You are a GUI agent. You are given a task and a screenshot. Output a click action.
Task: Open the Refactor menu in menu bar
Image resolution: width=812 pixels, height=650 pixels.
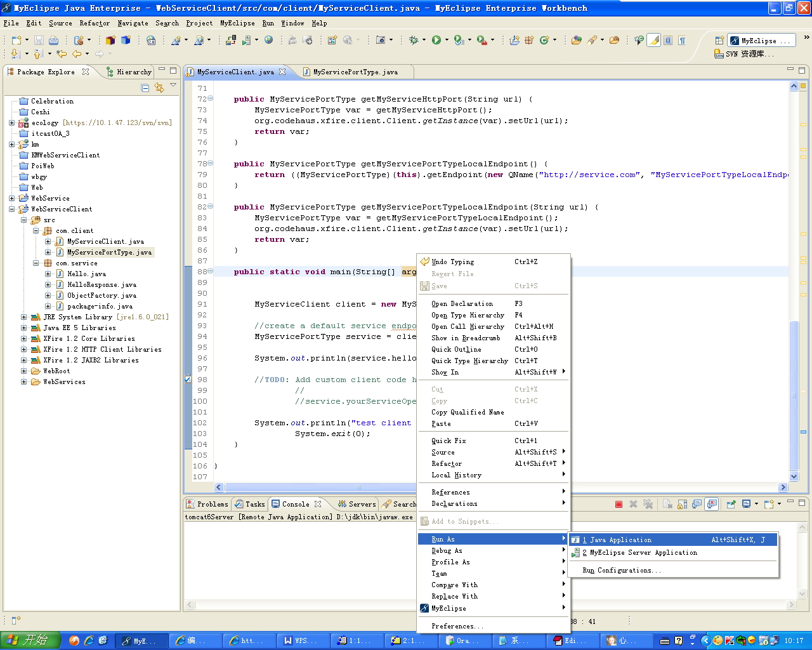[x=95, y=23]
